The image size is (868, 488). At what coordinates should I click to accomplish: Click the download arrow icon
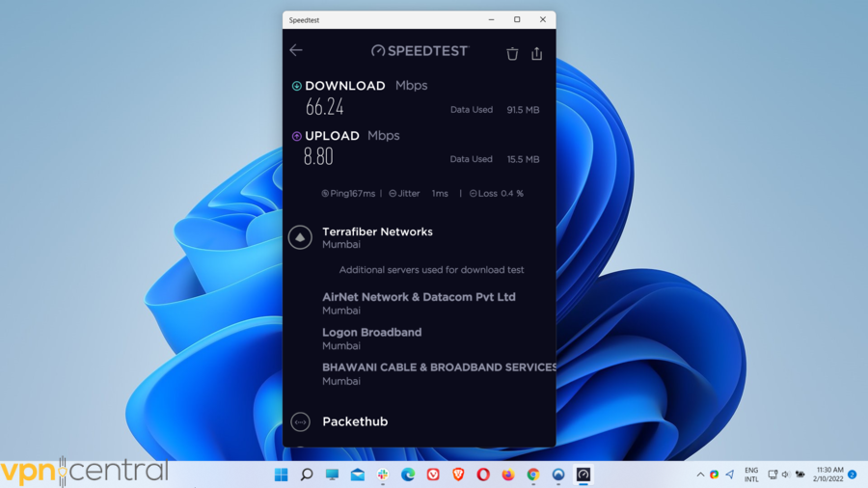click(x=297, y=86)
